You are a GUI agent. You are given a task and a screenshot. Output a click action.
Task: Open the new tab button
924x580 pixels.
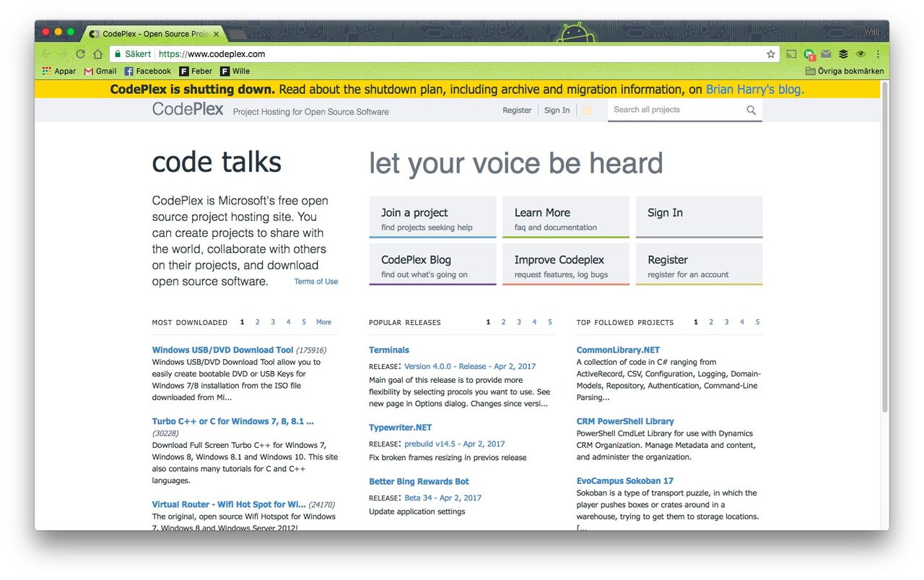pos(237,34)
